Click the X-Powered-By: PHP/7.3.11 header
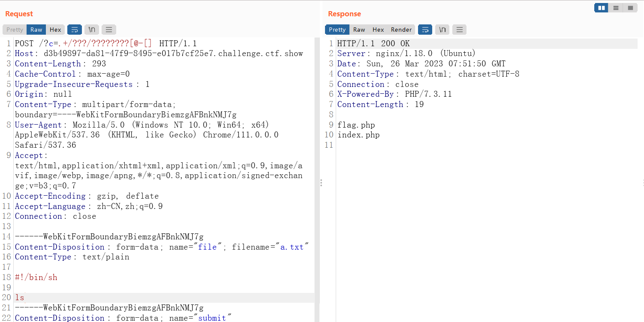Screen dimensions: 644x322 394,94
